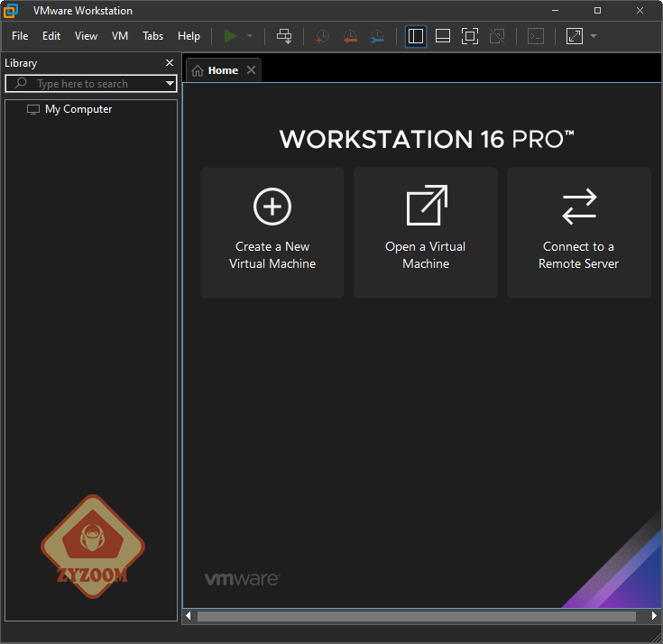Click Create a New Virtual Machine

(x=272, y=233)
